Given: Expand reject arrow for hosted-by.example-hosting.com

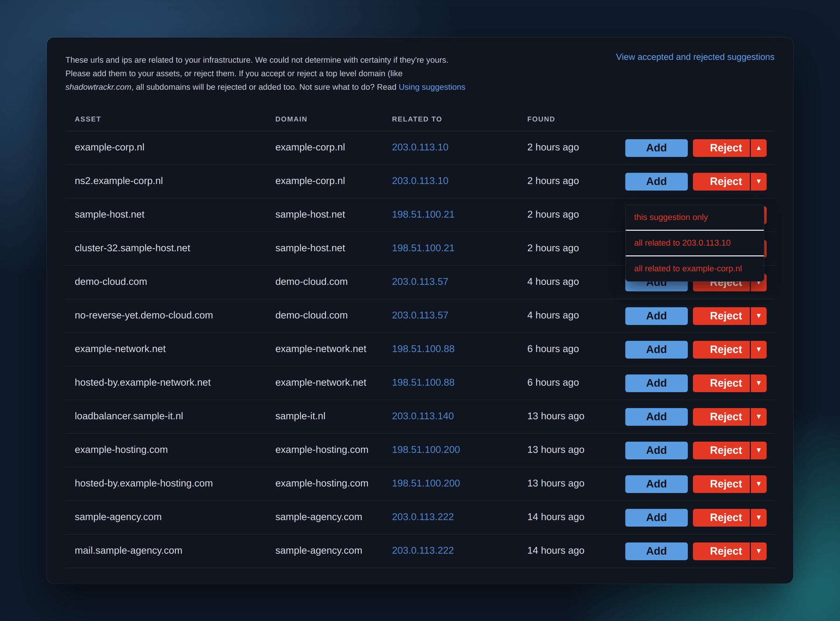Looking at the screenshot, I should pos(758,484).
